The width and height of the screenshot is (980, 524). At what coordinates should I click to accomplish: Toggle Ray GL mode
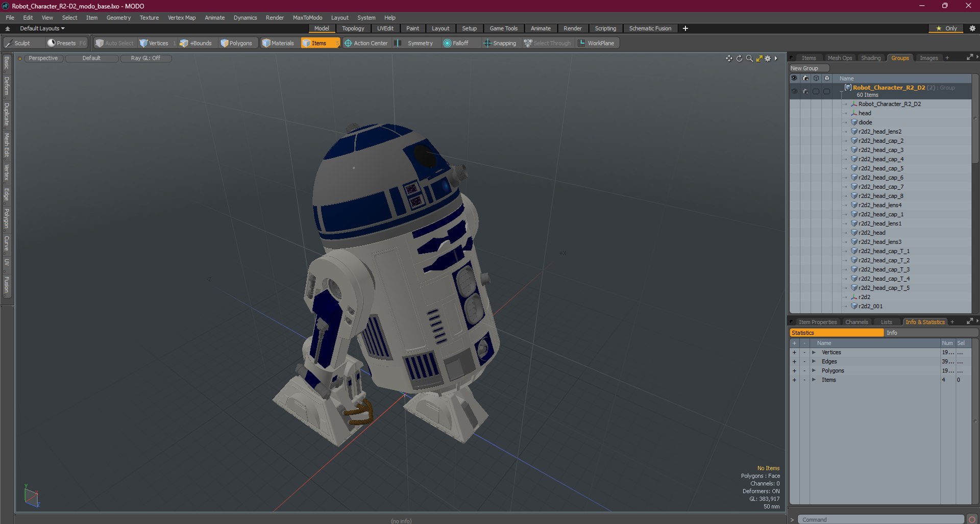tap(145, 58)
